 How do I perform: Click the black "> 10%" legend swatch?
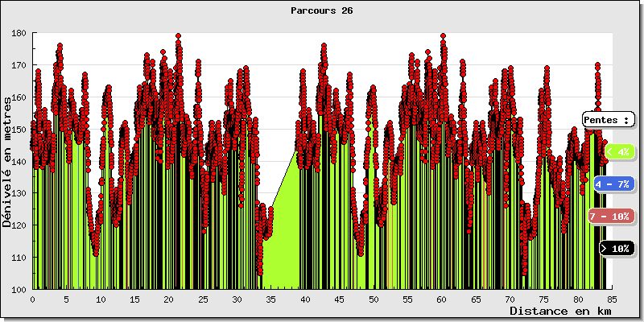tap(617, 249)
